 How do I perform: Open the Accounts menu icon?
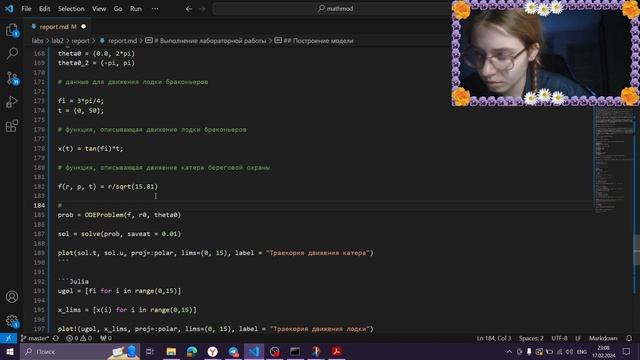click(12, 297)
